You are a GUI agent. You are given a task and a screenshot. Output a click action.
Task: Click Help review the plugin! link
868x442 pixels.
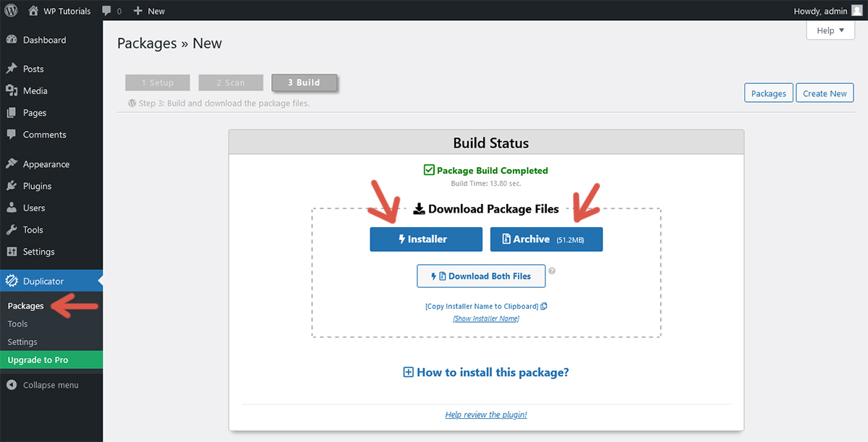[486, 415]
